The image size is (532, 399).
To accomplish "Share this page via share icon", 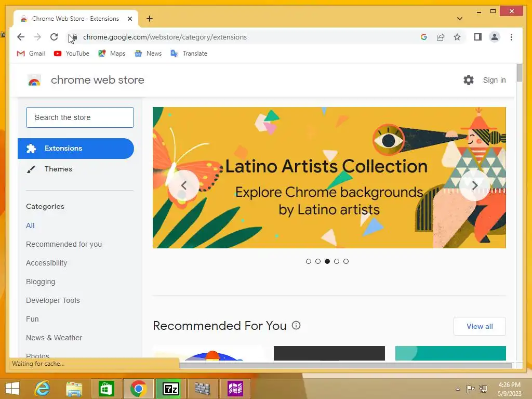I will point(441,37).
